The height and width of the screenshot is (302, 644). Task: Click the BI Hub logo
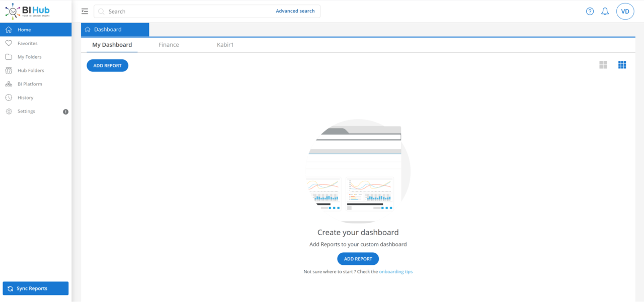(x=28, y=12)
